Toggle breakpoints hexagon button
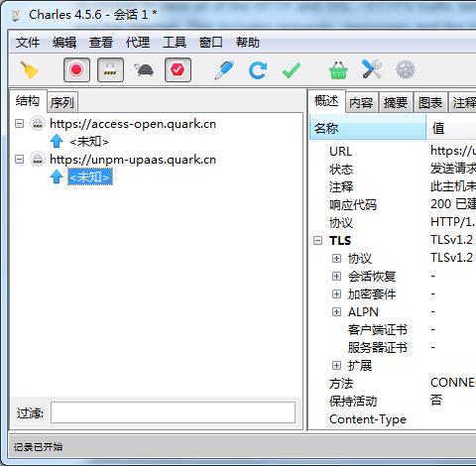 (x=178, y=69)
